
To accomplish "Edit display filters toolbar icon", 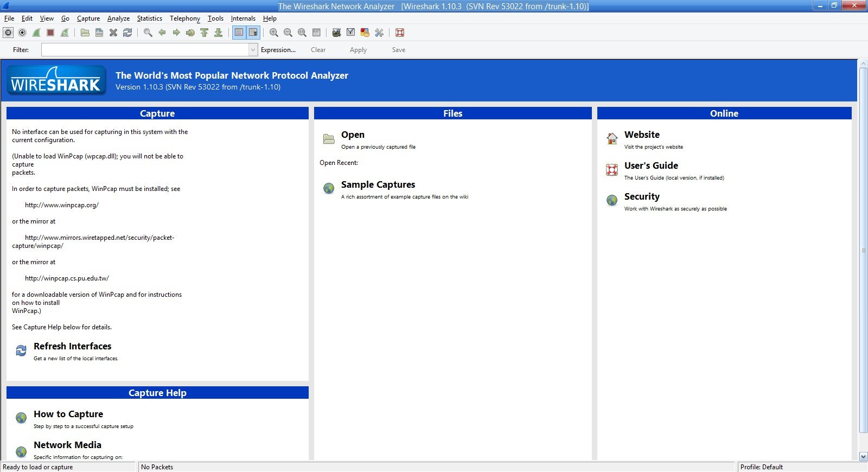I will click(351, 33).
